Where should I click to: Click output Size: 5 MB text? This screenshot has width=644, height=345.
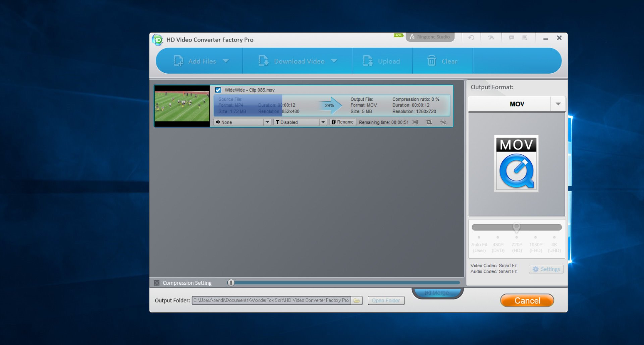(361, 111)
